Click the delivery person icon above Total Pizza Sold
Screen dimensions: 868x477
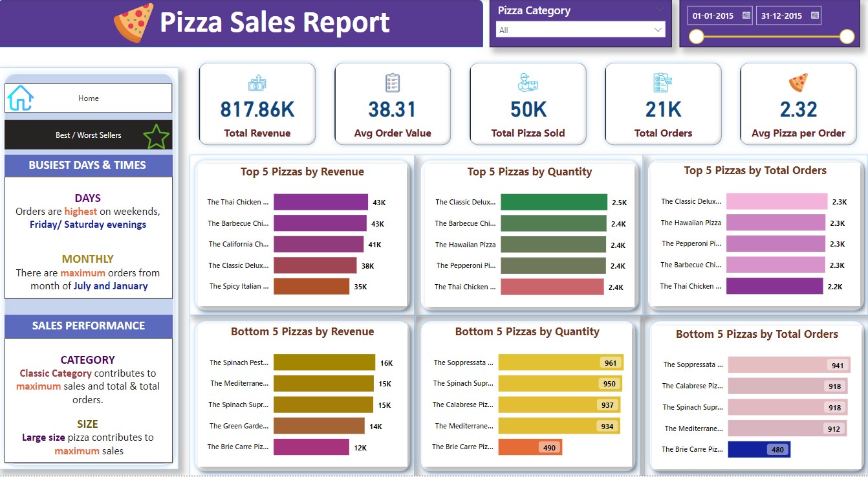coord(527,83)
